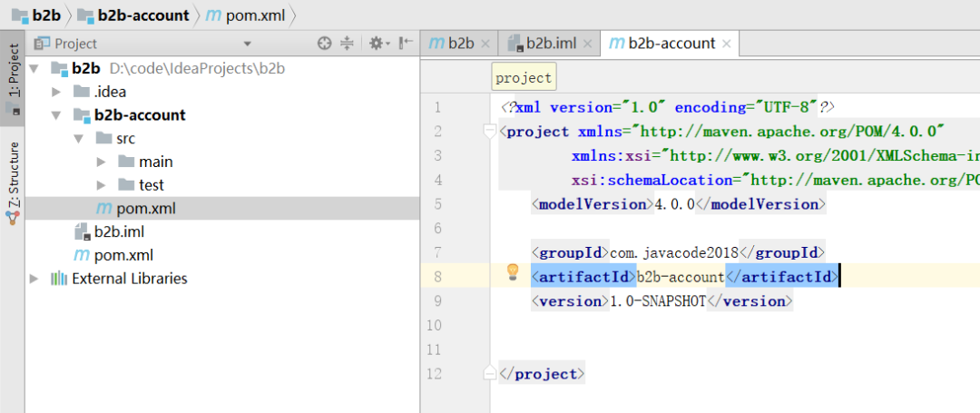Click the yellow intention light bulb
Viewport: 980px width, 413px height.
pyautogui.click(x=512, y=271)
